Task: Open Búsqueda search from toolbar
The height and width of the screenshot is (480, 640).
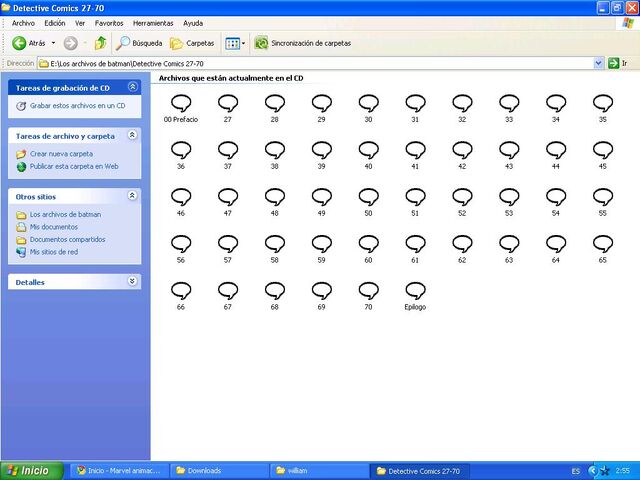Action: pos(139,43)
